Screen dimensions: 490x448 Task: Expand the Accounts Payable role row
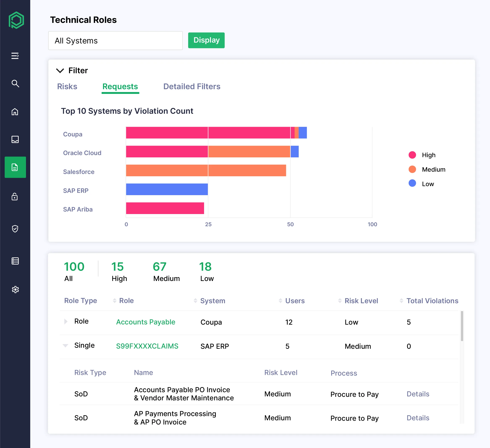pos(66,321)
